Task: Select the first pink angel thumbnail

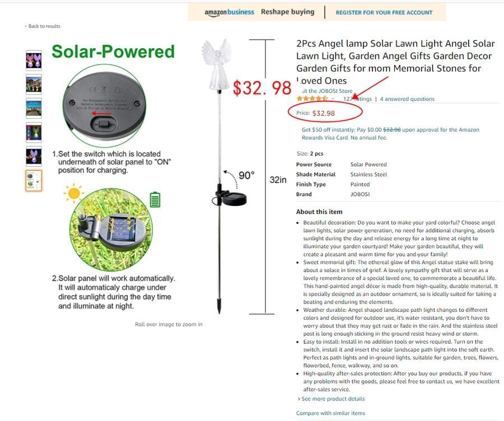Action: [x=34, y=60]
